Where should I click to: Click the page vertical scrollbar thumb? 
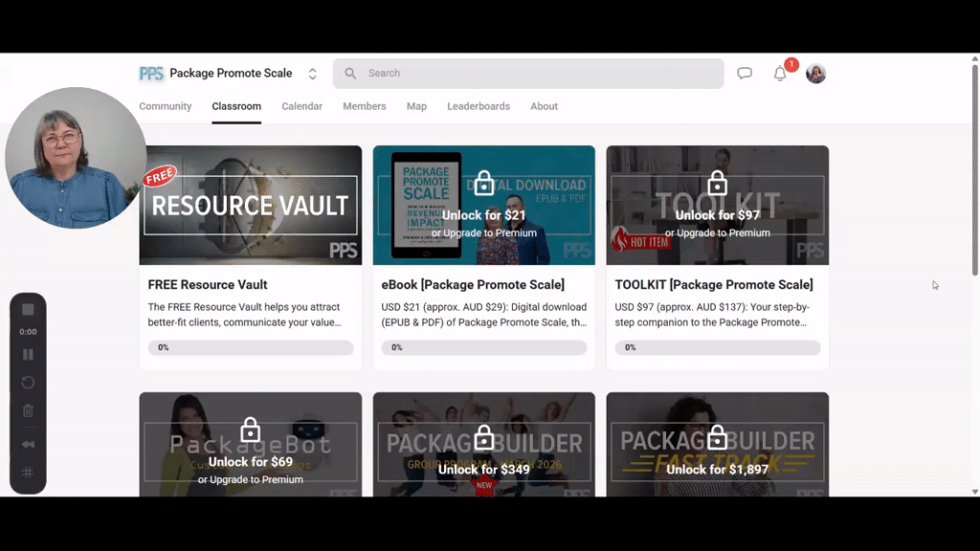click(x=975, y=168)
